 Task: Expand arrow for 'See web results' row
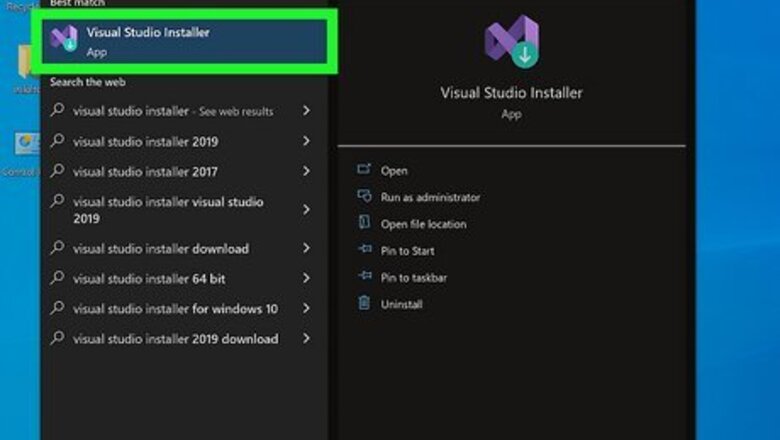tap(306, 110)
